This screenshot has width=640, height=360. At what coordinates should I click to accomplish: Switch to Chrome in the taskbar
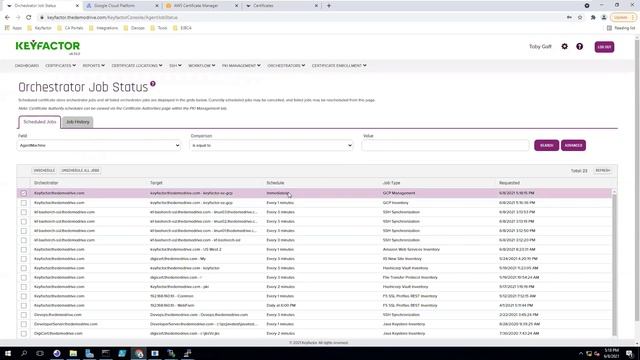click(139, 353)
